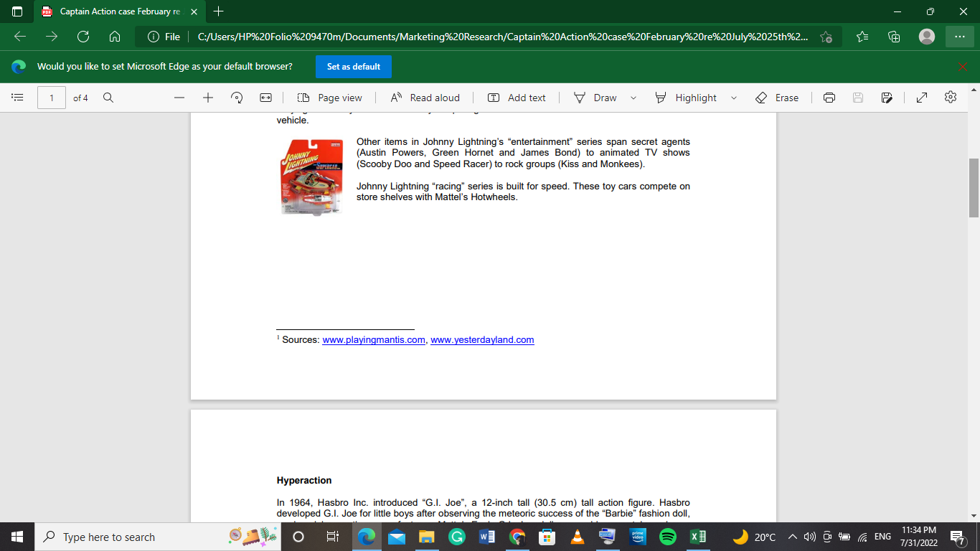
Task: Zoom out with the minus icon
Action: coord(179,98)
